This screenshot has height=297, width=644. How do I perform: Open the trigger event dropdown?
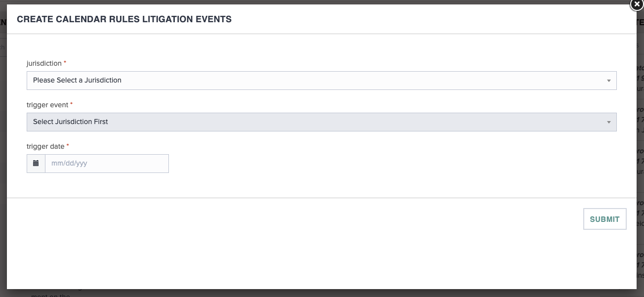click(x=321, y=122)
